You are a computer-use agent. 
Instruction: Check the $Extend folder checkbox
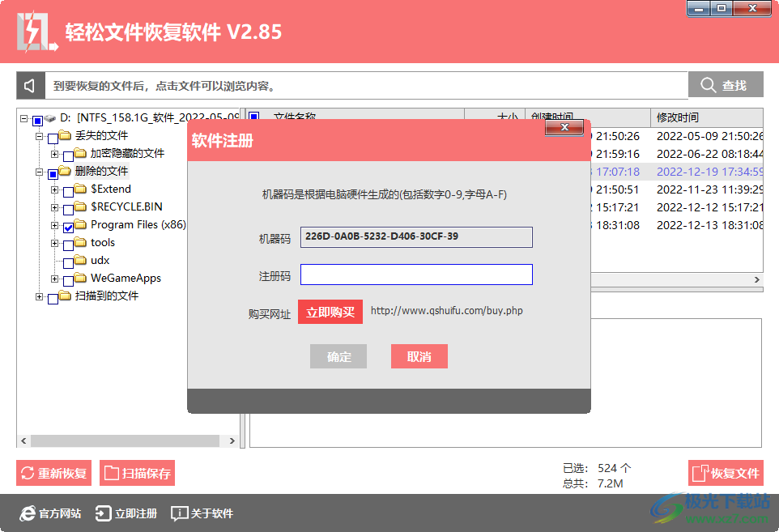(x=68, y=190)
